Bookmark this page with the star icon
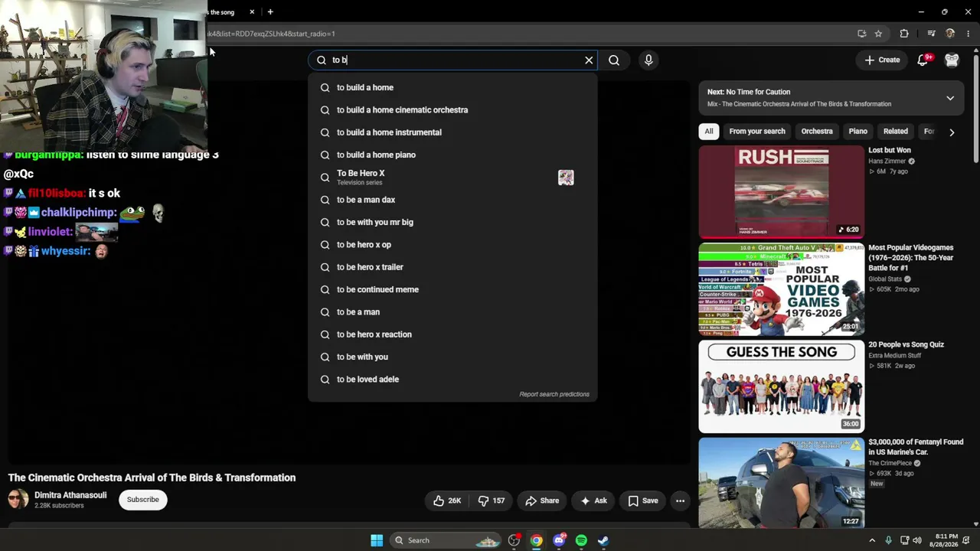This screenshot has width=980, height=551. point(878,34)
